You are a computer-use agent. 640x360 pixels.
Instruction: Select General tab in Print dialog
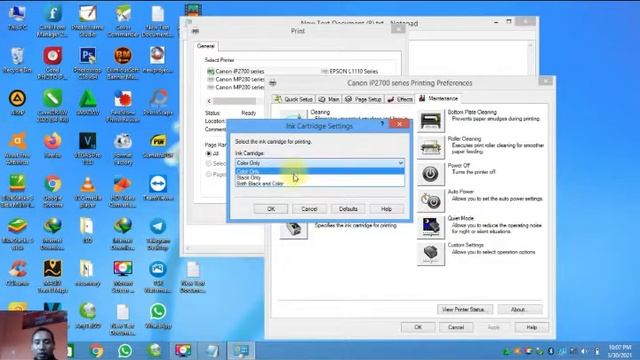click(206, 46)
